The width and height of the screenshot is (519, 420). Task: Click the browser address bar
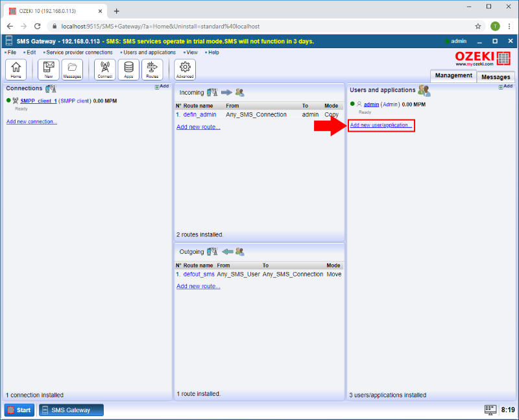pyautogui.click(x=265, y=26)
